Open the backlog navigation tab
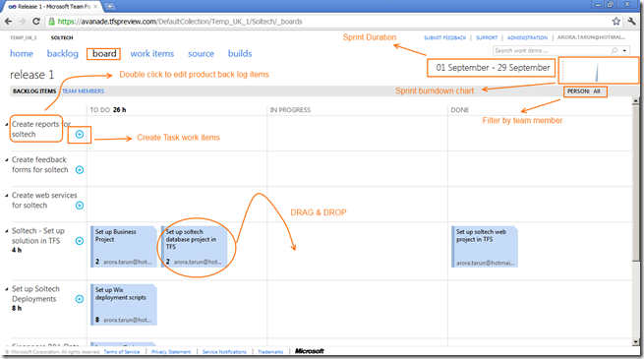 [62, 54]
